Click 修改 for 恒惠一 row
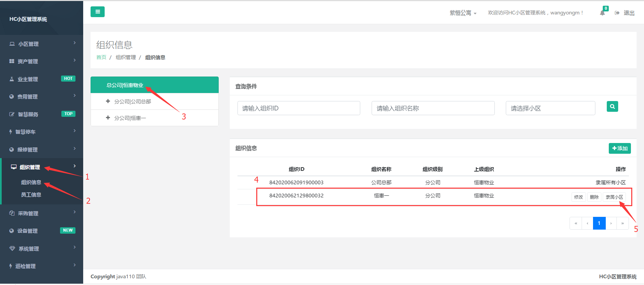 (579, 197)
